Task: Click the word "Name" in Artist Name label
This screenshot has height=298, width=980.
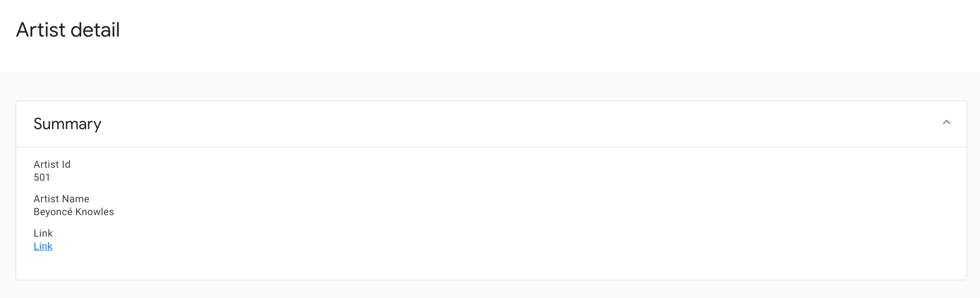Action: click(76, 199)
